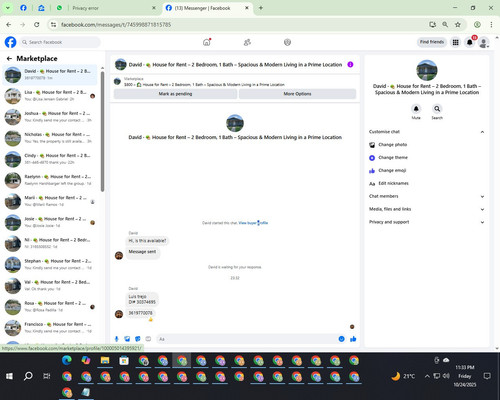500x400 pixels.
Task: Mute the conversation with bell icon
Action: pyautogui.click(x=416, y=109)
